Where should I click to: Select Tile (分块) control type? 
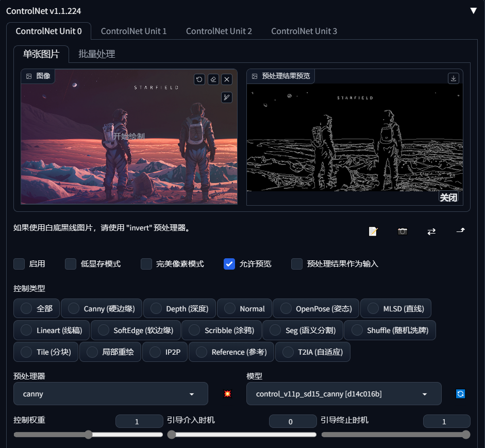[x=46, y=352]
